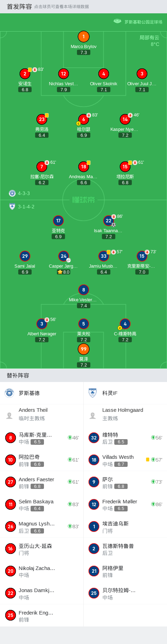
Task: Click the 科灵IF club crest in substitutes
Action: 93,393
